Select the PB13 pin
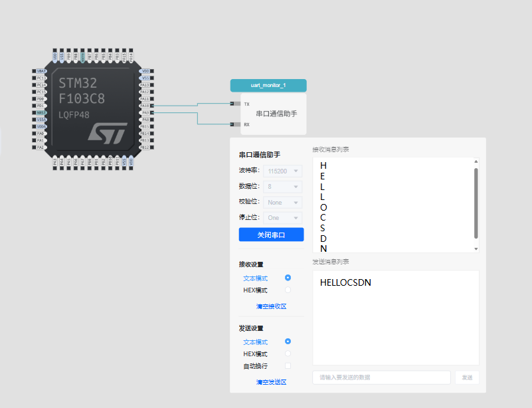Image resolution: width=532 pixels, height=408 pixels. coord(147,140)
